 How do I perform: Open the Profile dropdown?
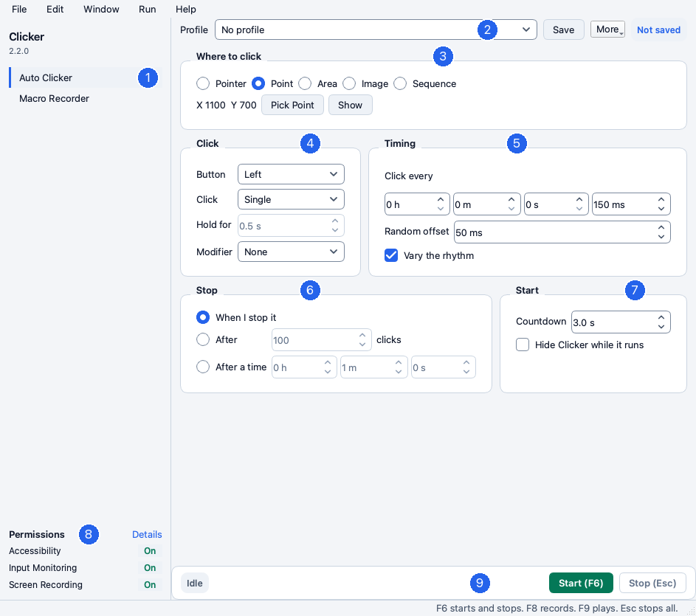(x=376, y=30)
